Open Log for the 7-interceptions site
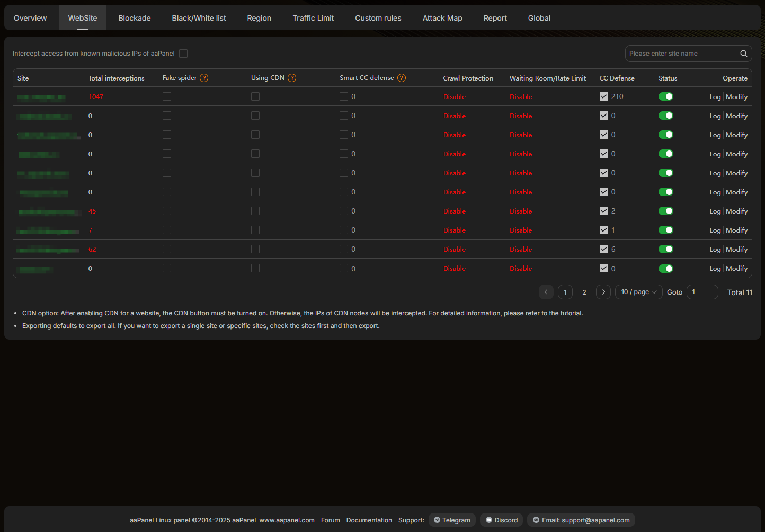765x532 pixels. tap(715, 230)
